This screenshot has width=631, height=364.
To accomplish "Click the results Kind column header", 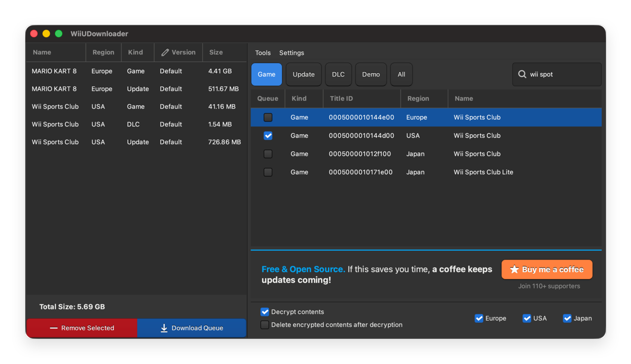I will 304,99.
